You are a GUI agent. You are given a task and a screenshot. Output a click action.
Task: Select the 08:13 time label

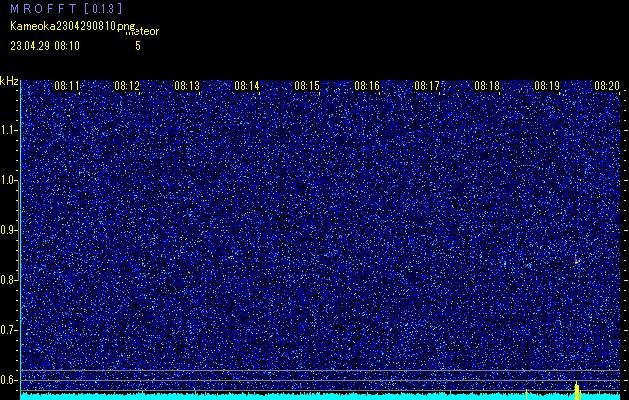pyautogui.click(x=187, y=86)
